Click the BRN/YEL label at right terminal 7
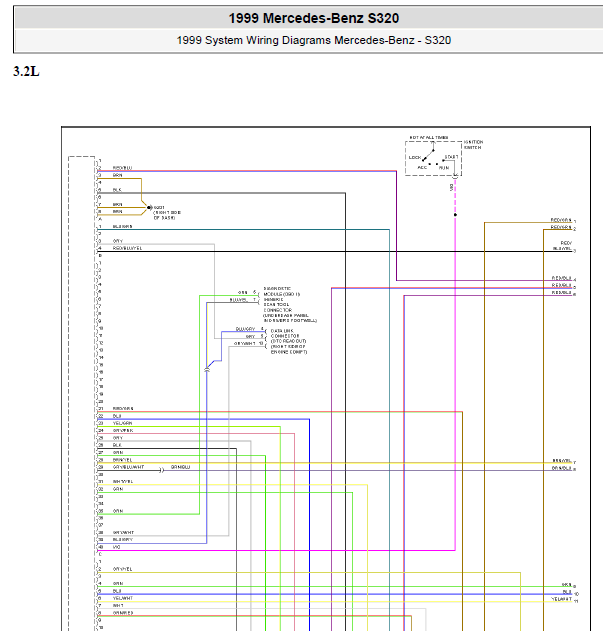Image resolution: width=603 pixels, height=631 pixels. click(562, 461)
